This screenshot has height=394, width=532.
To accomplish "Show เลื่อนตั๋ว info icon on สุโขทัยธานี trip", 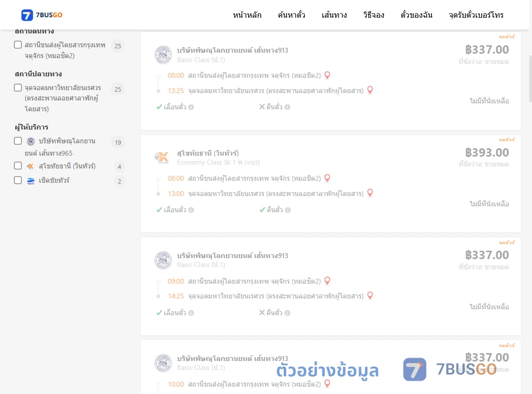I will coord(191,210).
